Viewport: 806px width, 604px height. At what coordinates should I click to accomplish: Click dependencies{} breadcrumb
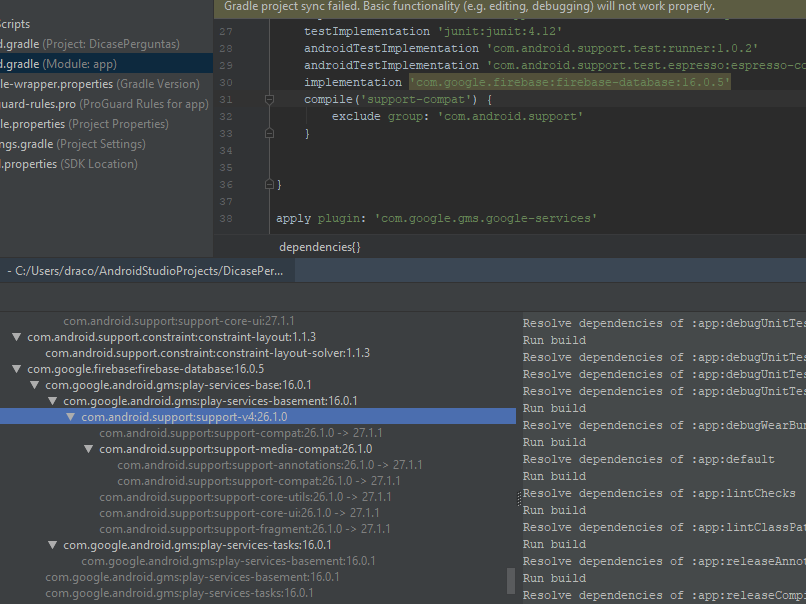click(320, 247)
